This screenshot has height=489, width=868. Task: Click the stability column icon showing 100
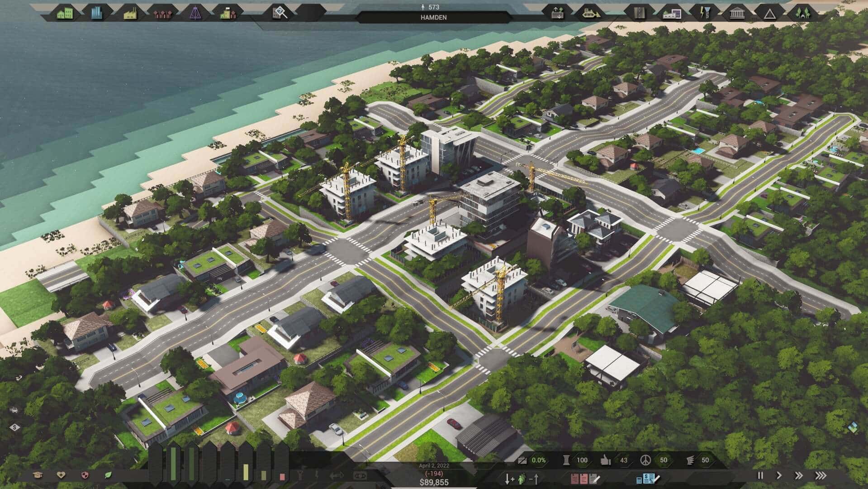(x=566, y=460)
